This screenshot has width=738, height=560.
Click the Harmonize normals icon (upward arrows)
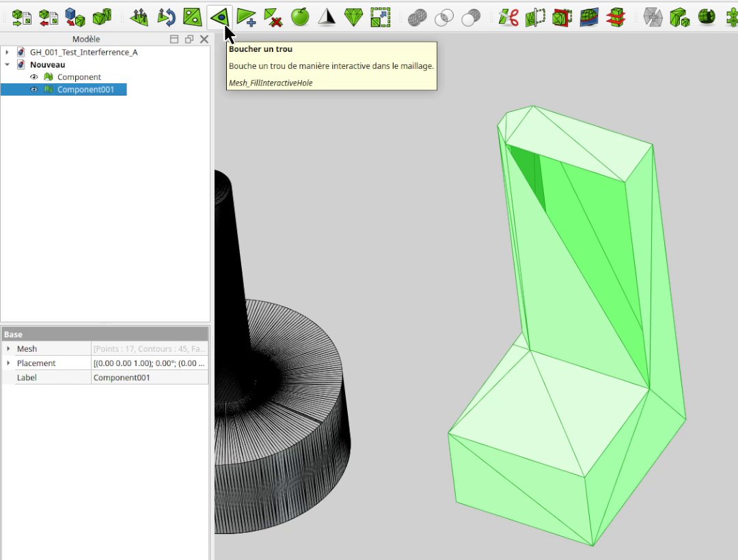139,17
